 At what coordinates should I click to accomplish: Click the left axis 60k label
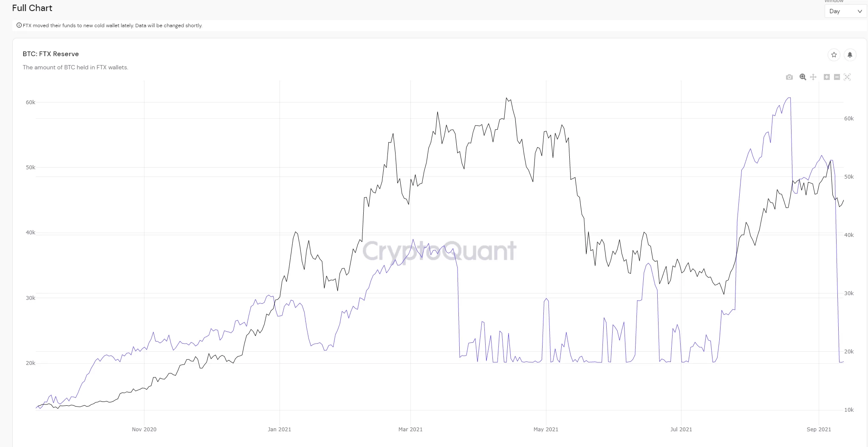pos(31,102)
